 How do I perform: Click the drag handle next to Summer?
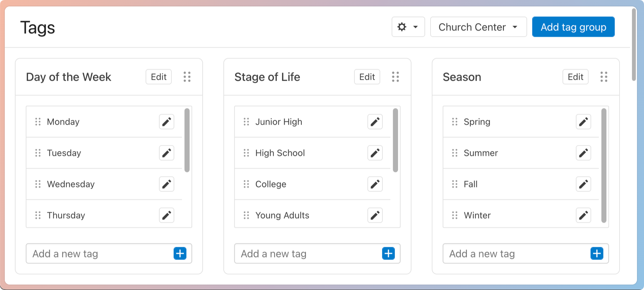tap(455, 153)
